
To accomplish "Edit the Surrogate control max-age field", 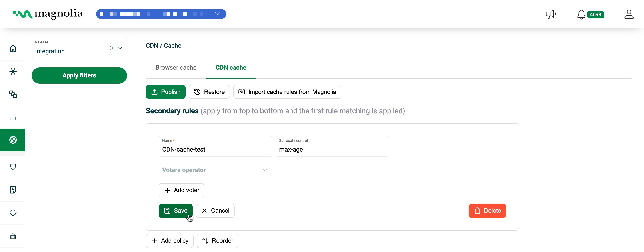I will coord(332,149).
